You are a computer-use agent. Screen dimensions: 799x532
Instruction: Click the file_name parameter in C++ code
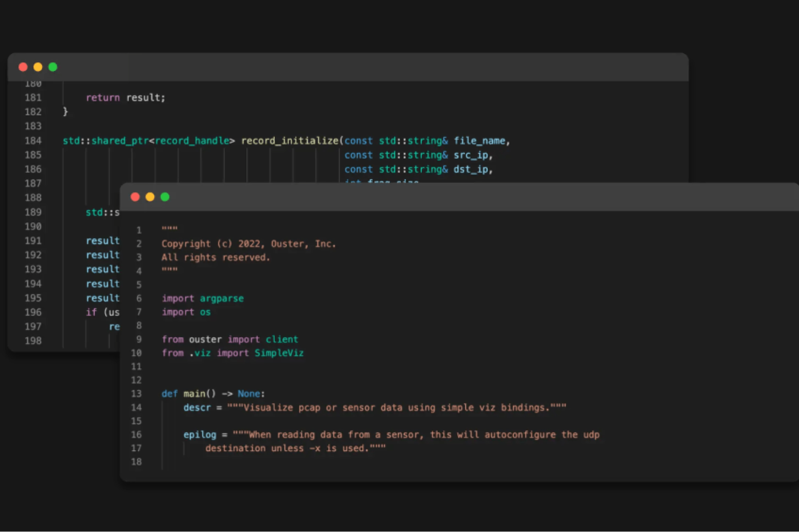tap(479, 141)
